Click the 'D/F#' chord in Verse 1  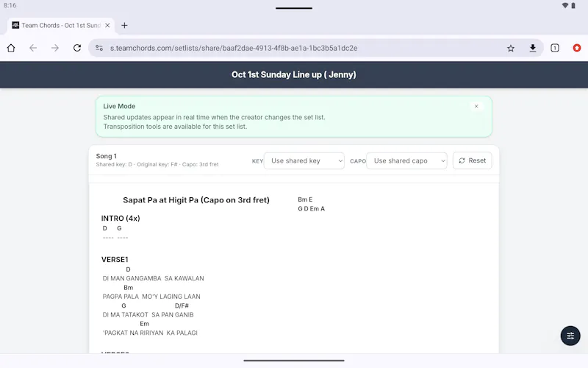coord(182,305)
